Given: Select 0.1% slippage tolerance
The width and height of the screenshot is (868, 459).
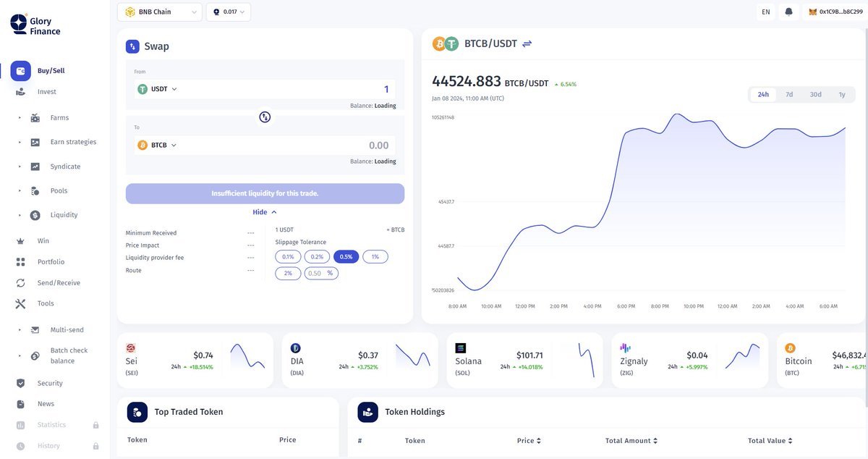Looking at the screenshot, I should click(288, 256).
